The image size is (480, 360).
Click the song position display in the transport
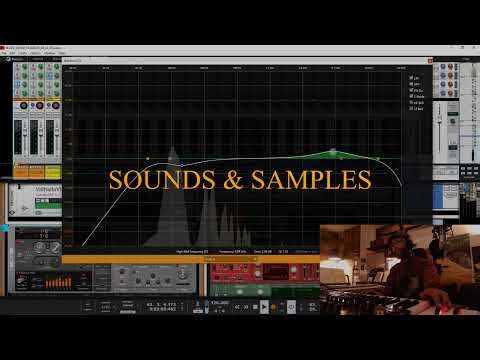(x=162, y=304)
